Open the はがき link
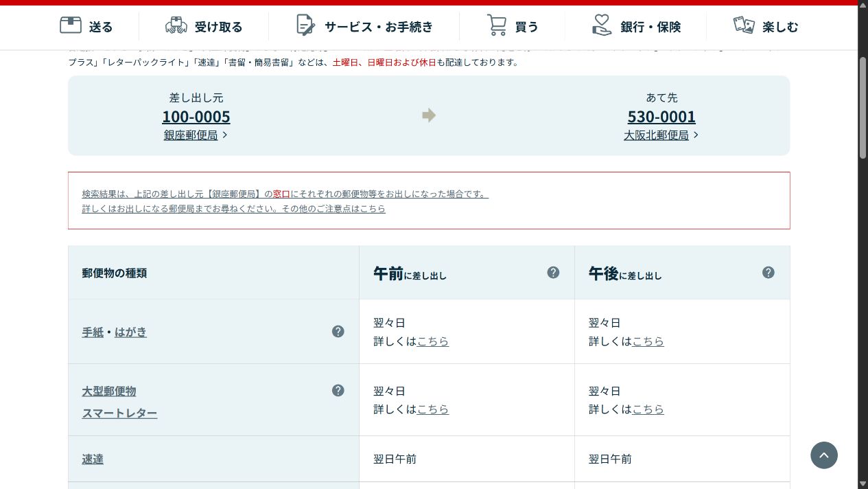Screen dimensions: 868x489 tap(130, 332)
